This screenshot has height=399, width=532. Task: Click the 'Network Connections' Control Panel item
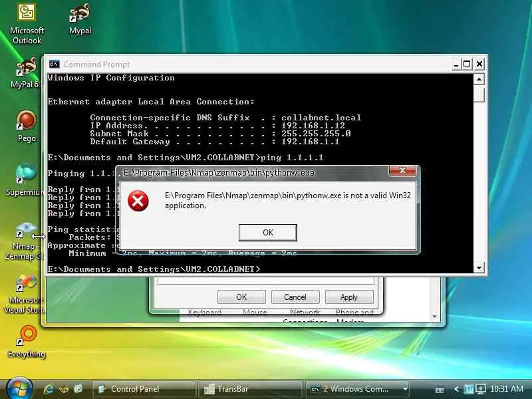coord(305,317)
